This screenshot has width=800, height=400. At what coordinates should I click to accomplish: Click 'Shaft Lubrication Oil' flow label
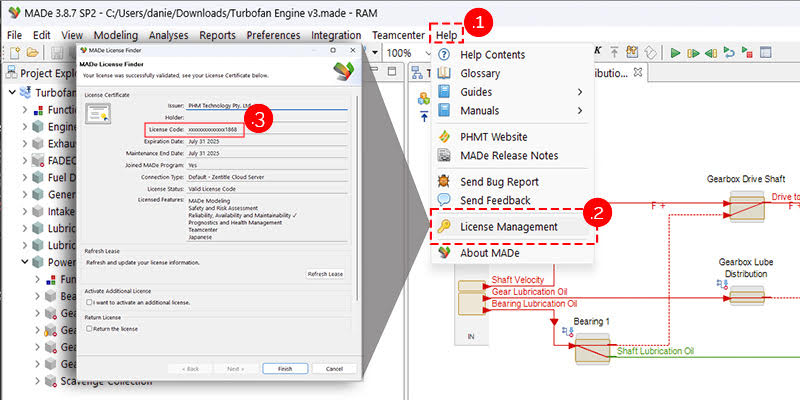655,351
